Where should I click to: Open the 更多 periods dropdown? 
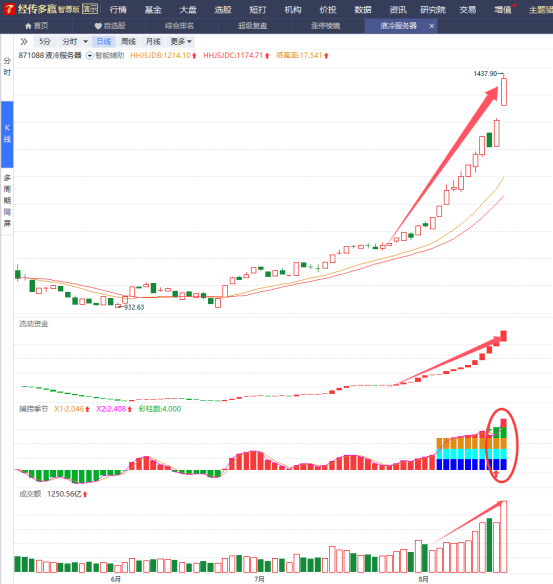(x=181, y=42)
